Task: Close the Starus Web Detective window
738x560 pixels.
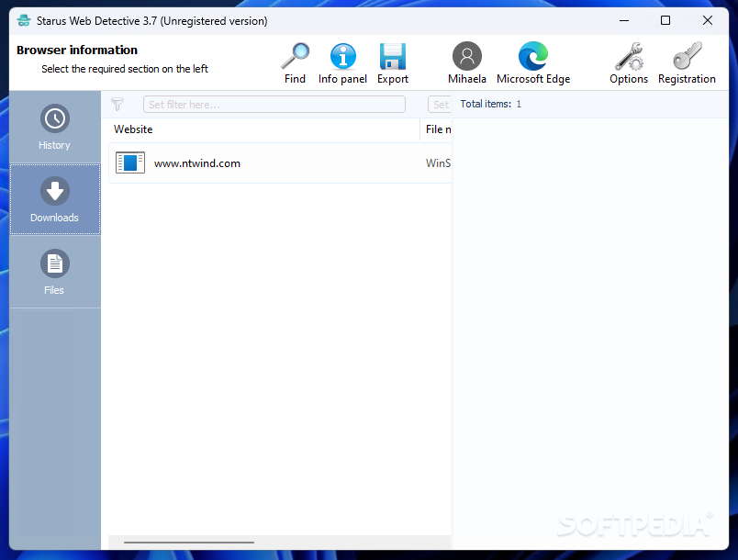Action: (x=707, y=21)
